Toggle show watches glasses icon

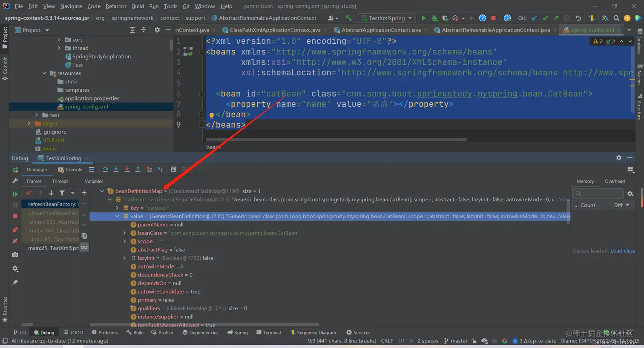click(84, 247)
